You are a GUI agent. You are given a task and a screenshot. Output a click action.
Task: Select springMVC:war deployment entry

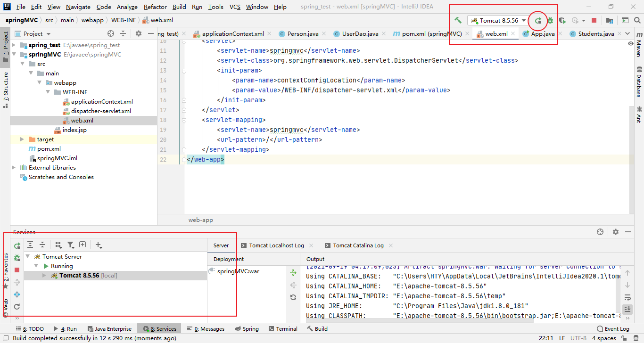238,271
